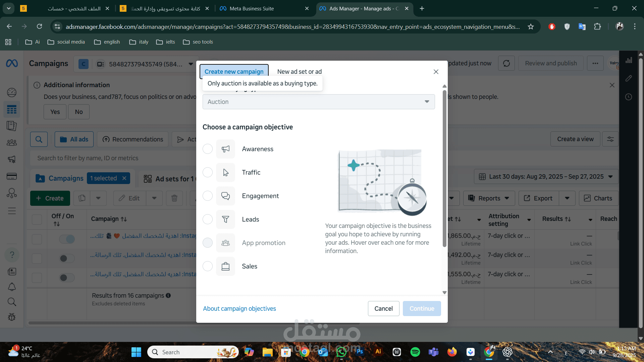Click the refresh data icon button
This screenshot has height=362, width=644.
click(x=506, y=63)
